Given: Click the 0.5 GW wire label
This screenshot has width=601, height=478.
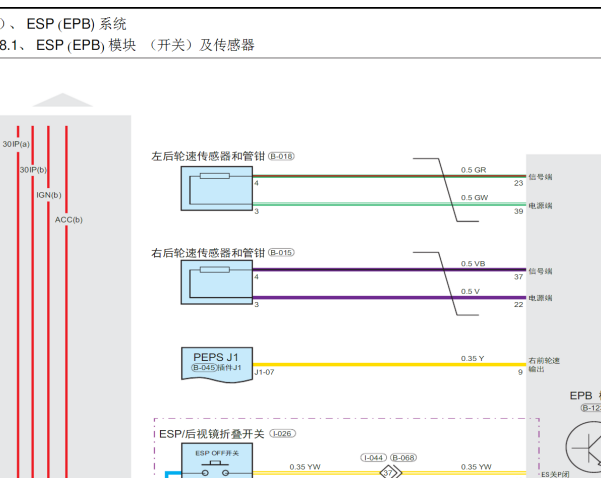Looking at the screenshot, I should [x=474, y=198].
